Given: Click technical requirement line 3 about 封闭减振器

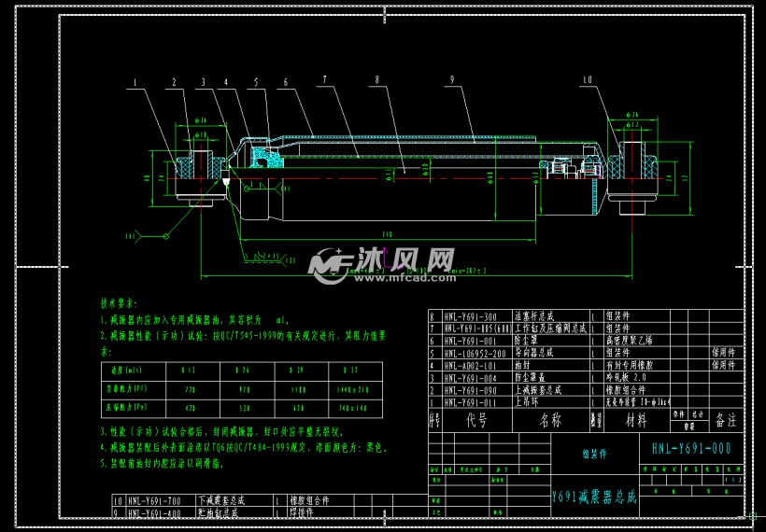Looking at the screenshot, I should pos(222,432).
